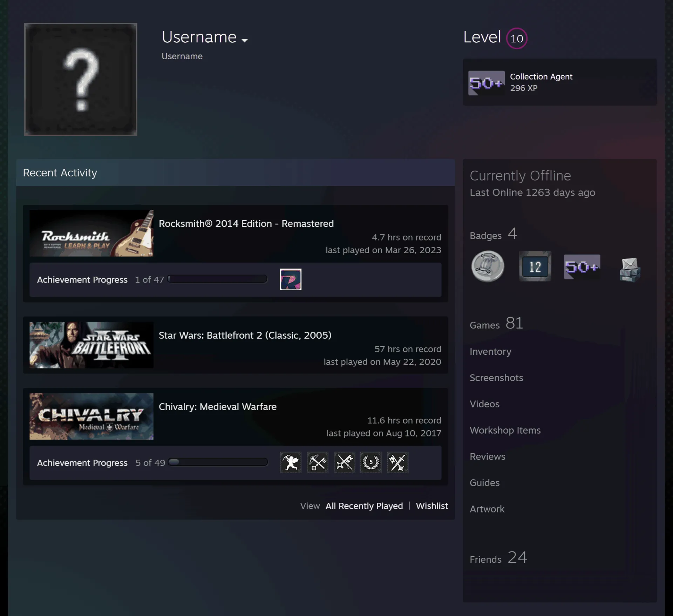Click the Rocksmith 1 of 47 progress bar
Screen dimensions: 673x616
pyautogui.click(x=217, y=279)
